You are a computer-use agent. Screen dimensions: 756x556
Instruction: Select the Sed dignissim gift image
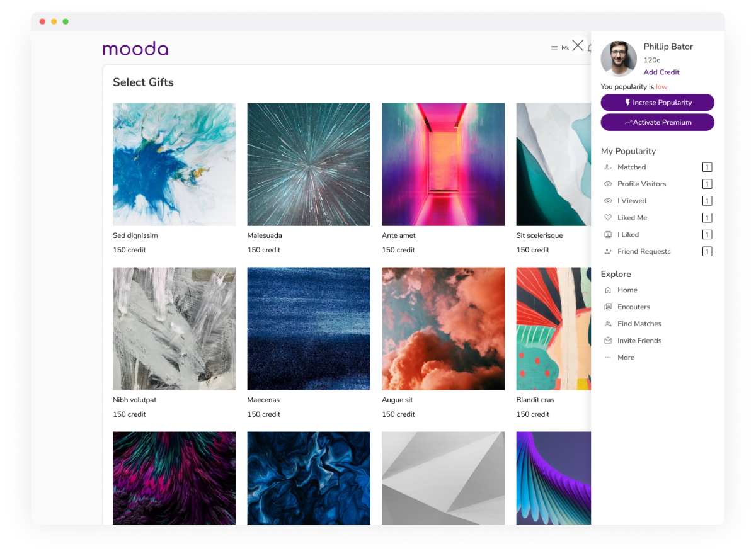174,164
